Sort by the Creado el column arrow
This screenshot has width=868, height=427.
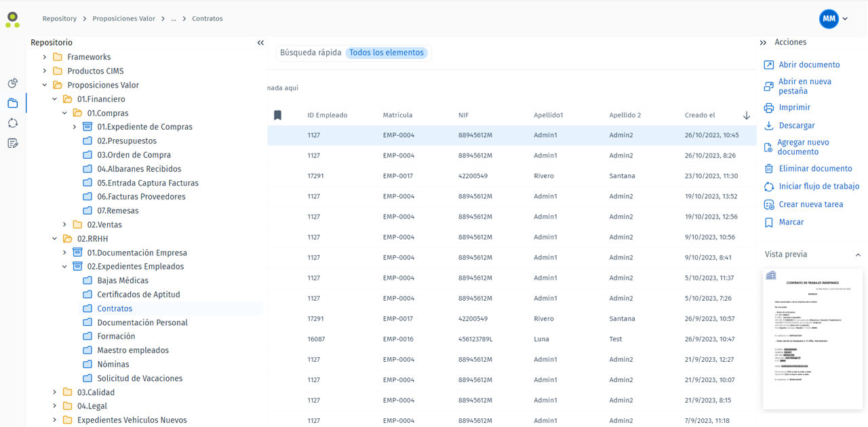[746, 115]
